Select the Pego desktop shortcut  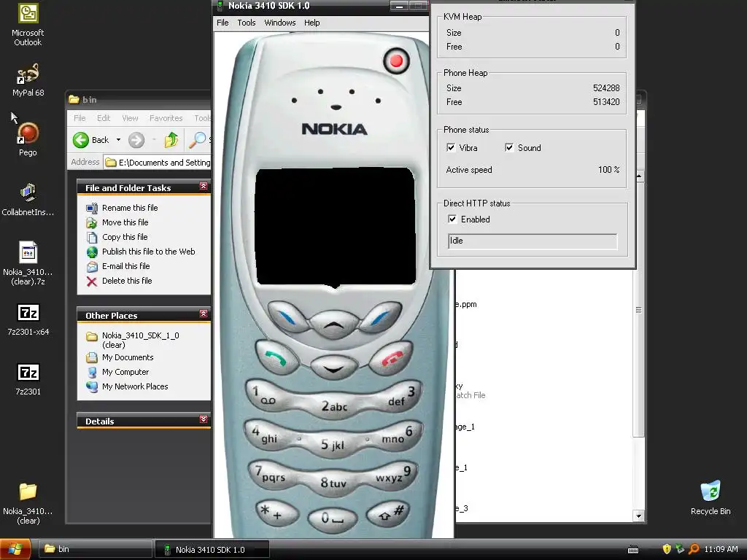point(28,139)
